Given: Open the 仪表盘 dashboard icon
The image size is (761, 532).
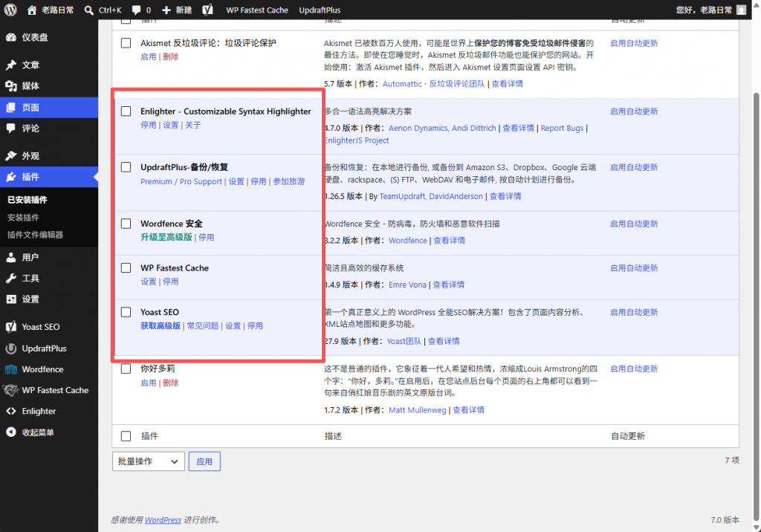Looking at the screenshot, I should 11,37.
